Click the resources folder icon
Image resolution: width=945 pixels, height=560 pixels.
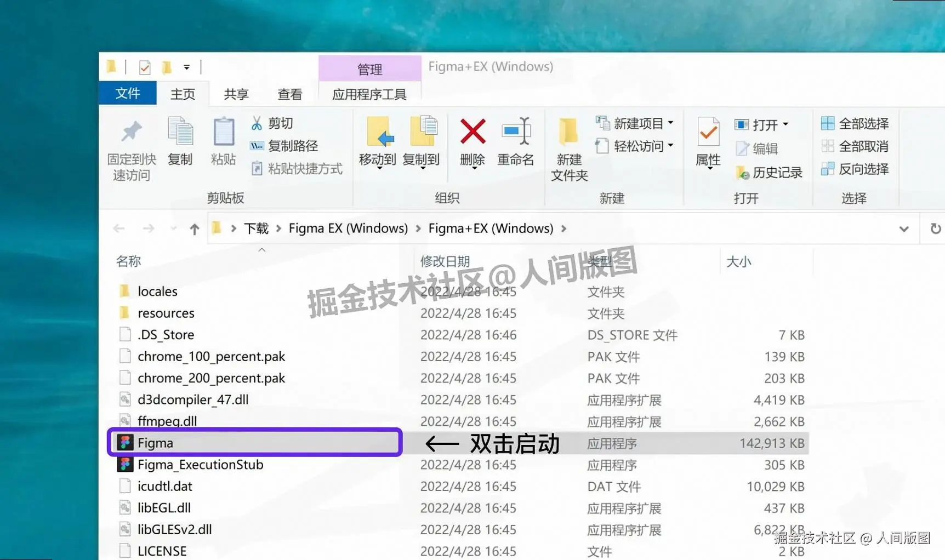[124, 312]
